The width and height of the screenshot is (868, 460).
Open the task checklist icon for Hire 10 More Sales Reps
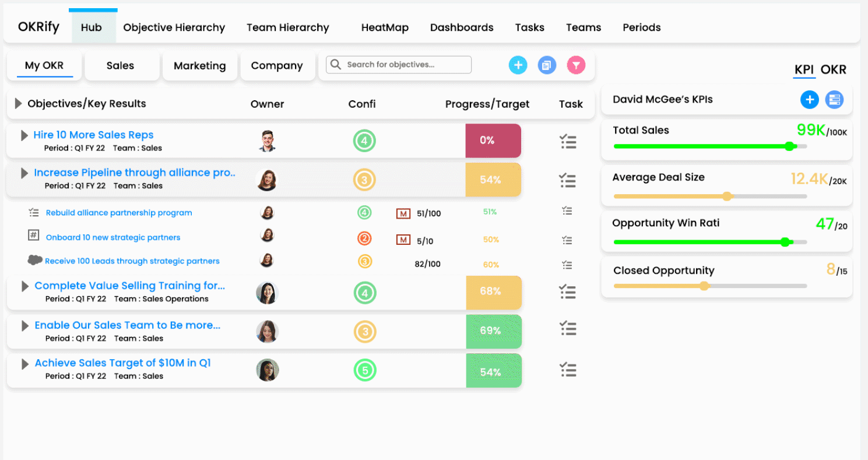568,141
